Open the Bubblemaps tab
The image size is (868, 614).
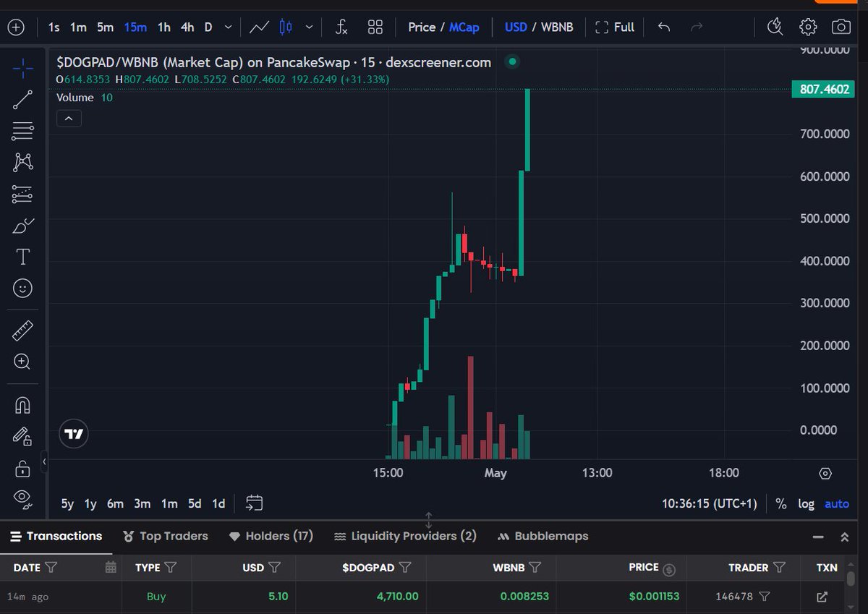542,536
